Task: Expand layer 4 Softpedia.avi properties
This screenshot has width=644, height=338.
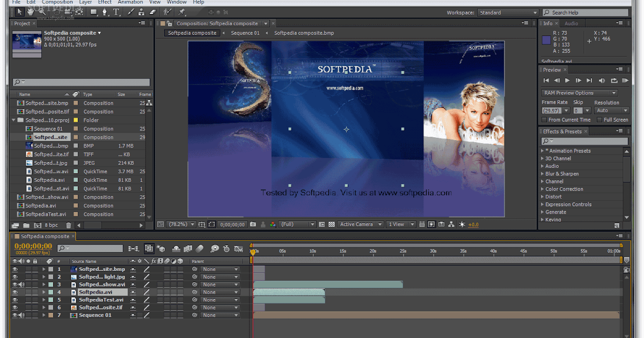Action: [x=45, y=292]
